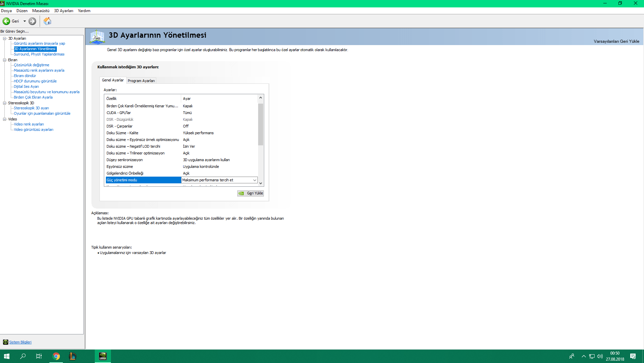Open Görüntü ayarlarını önayarla yap
The width and height of the screenshot is (644, 363).
[x=39, y=43]
